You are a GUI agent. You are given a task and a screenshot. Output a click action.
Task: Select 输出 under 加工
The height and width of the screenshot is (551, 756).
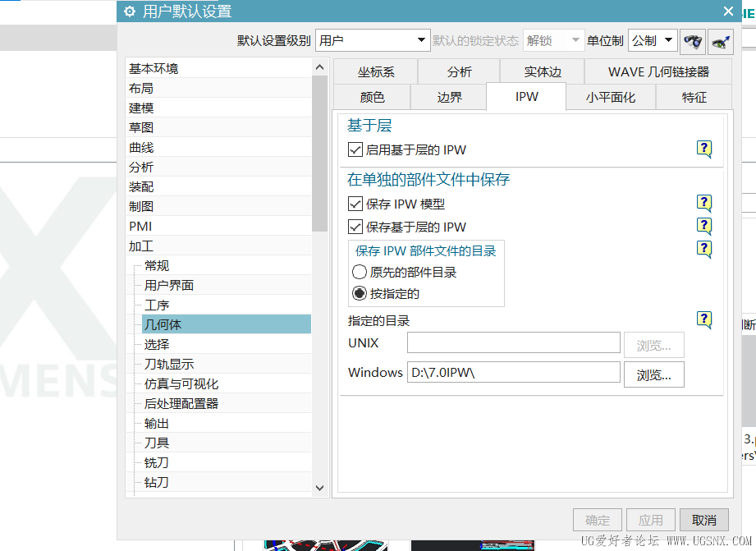[x=227, y=423]
